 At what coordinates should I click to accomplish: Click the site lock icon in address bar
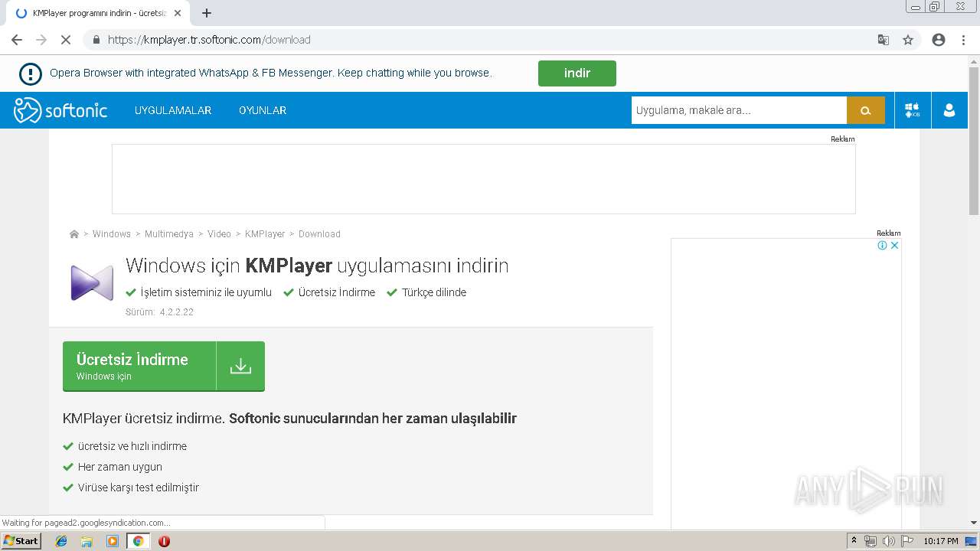(96, 40)
